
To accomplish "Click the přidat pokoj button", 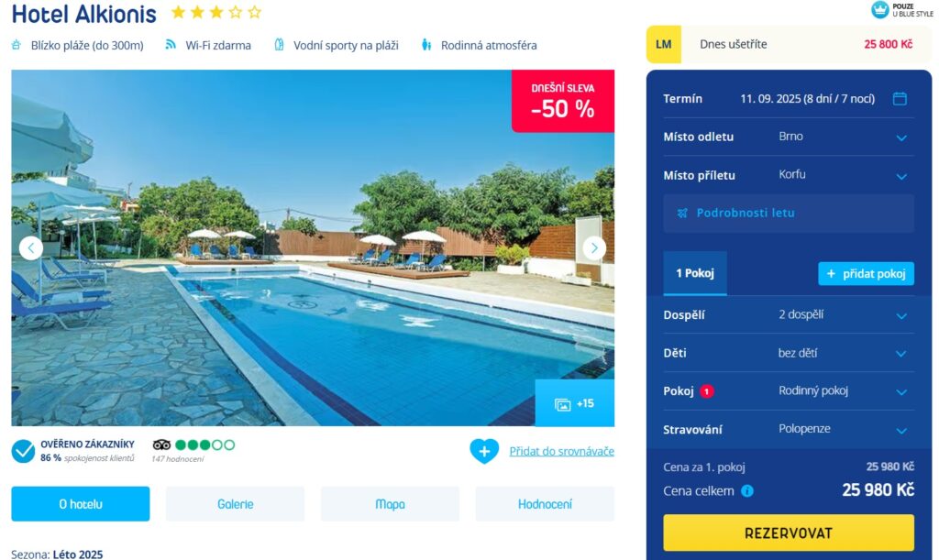I will pos(866,273).
